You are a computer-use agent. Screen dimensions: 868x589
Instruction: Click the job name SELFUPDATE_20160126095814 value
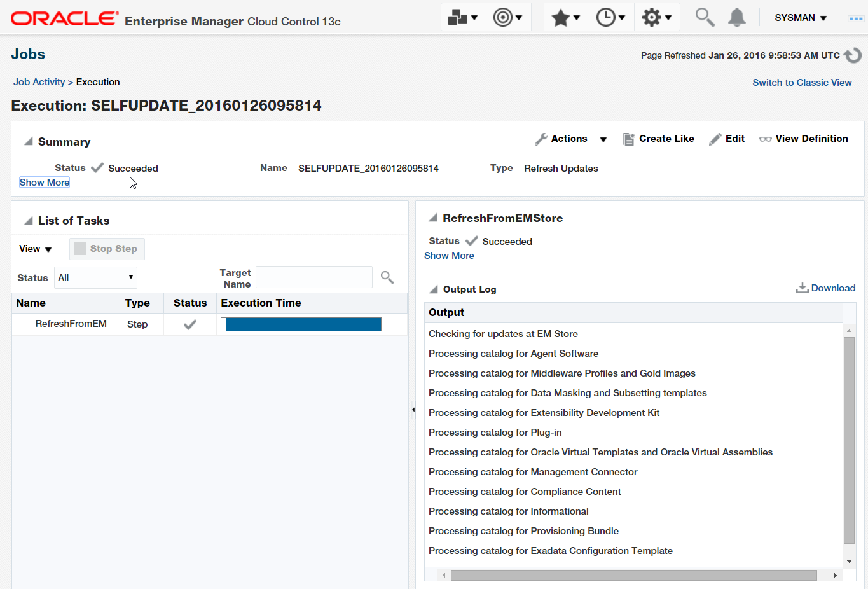coord(368,169)
